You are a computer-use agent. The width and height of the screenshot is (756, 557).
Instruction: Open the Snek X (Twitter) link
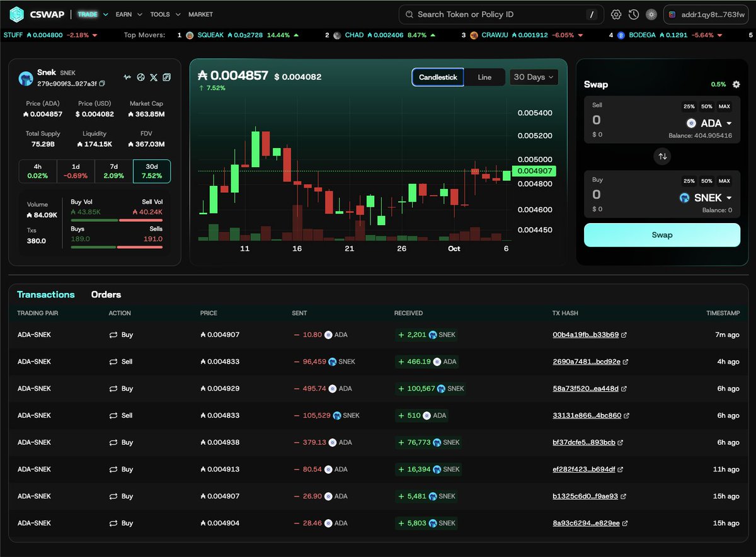[154, 78]
